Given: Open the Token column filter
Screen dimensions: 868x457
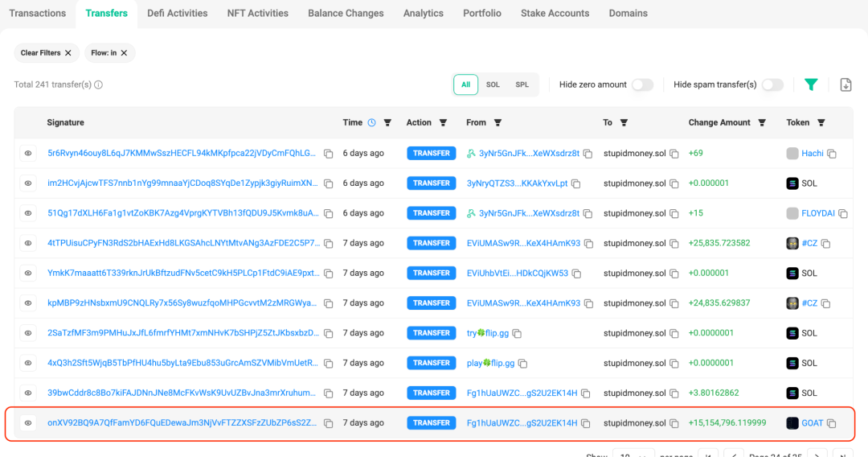Looking at the screenshot, I should click(821, 123).
